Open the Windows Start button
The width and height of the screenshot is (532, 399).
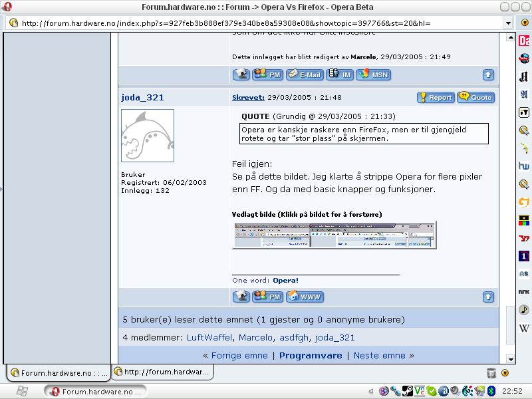coord(23,391)
